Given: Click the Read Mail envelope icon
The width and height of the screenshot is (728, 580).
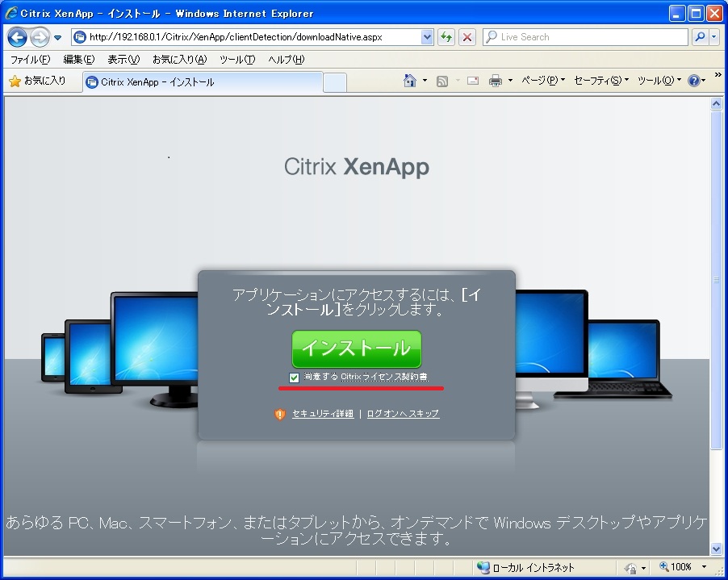Looking at the screenshot, I should (473, 81).
